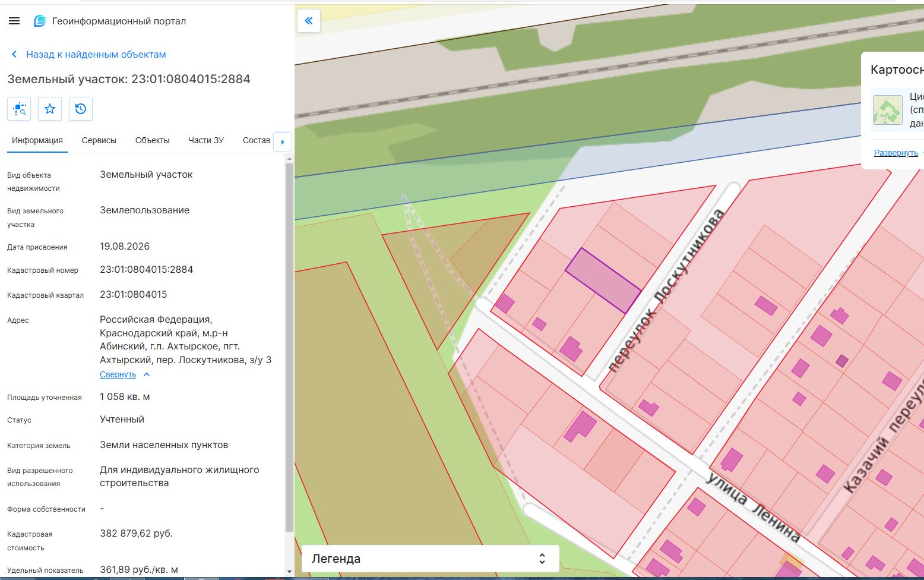This screenshot has height=580, width=924.
Task: Switch to the Сервисы tab
Action: tap(99, 140)
